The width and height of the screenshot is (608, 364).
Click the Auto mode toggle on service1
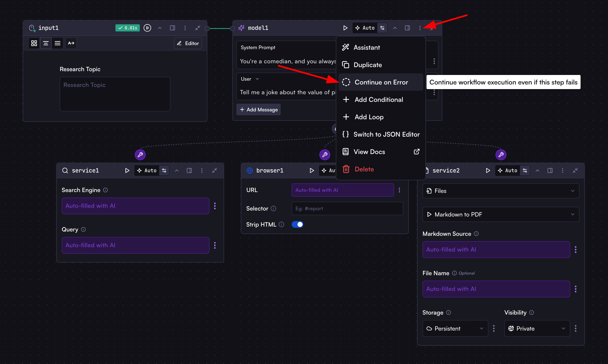point(147,170)
